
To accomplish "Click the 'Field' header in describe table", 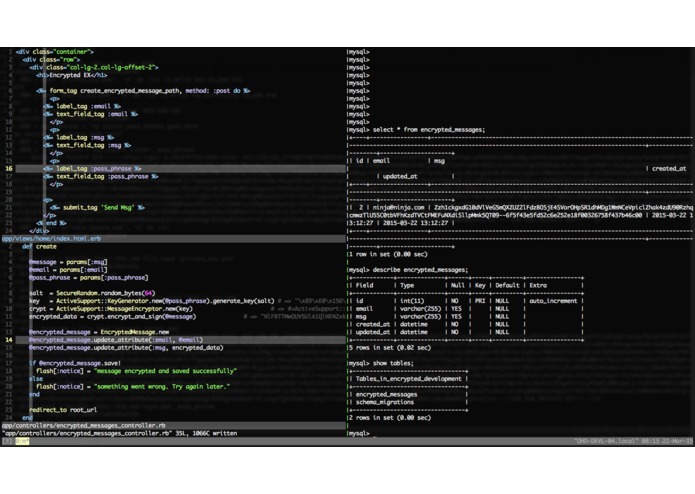I will tap(365, 285).
